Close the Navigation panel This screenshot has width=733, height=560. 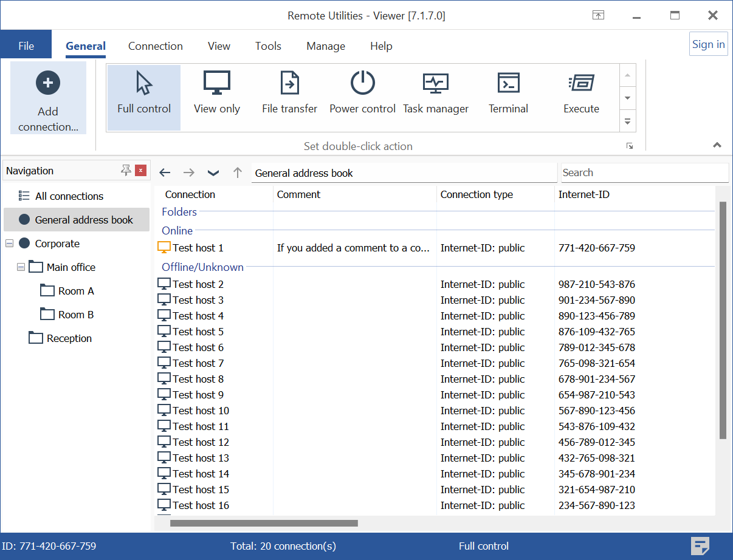point(141,171)
